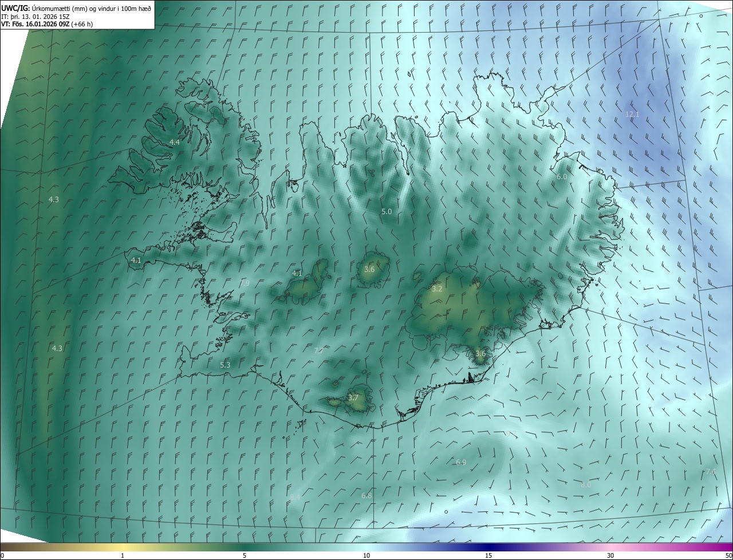
Task: Click the 30 tick label on the colorbar
Action: click(610, 555)
